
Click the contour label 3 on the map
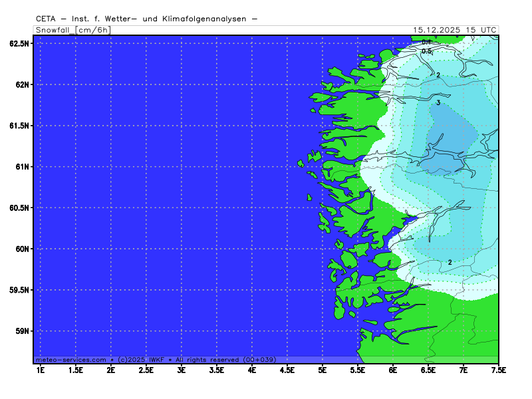coord(438,103)
